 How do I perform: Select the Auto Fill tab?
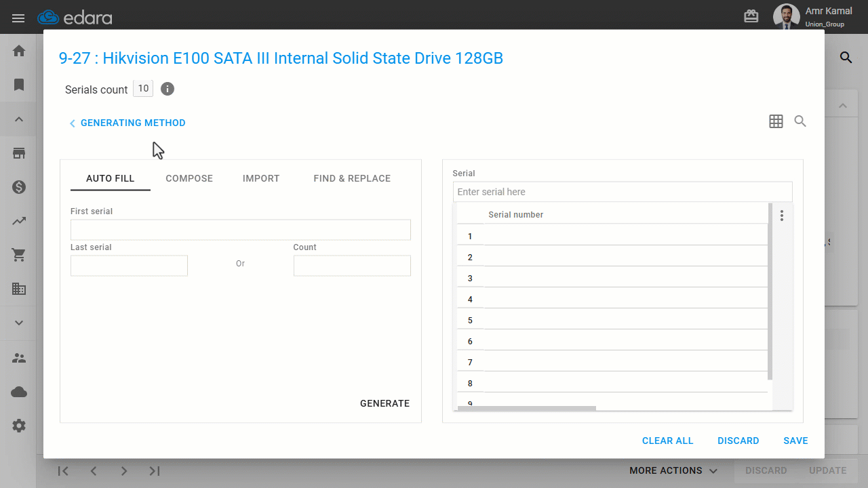pos(111,178)
